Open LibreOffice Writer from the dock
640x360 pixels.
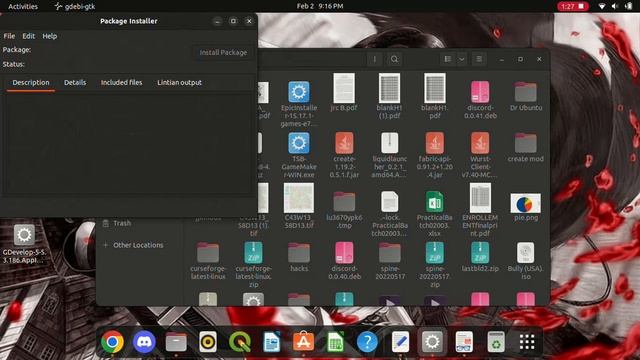(x=271, y=342)
